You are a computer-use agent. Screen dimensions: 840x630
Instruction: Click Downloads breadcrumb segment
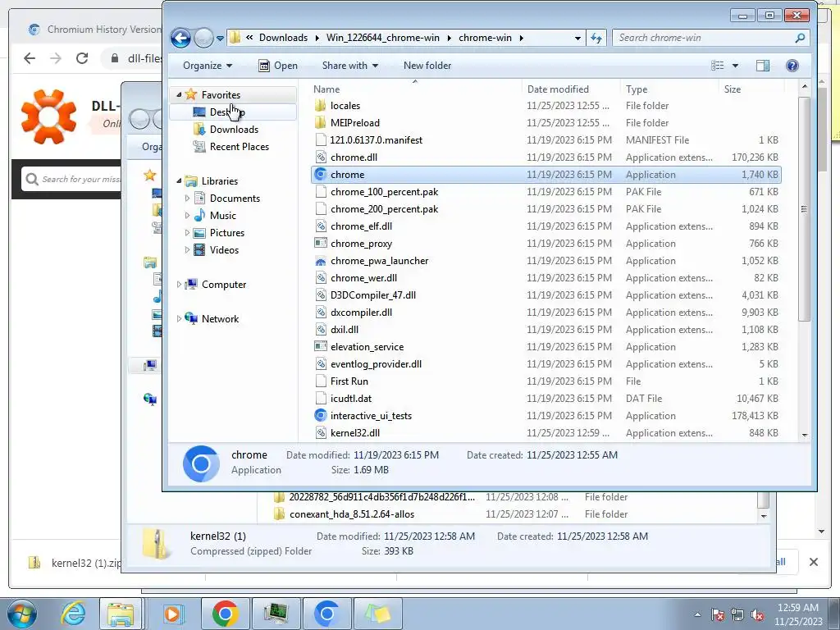click(283, 38)
